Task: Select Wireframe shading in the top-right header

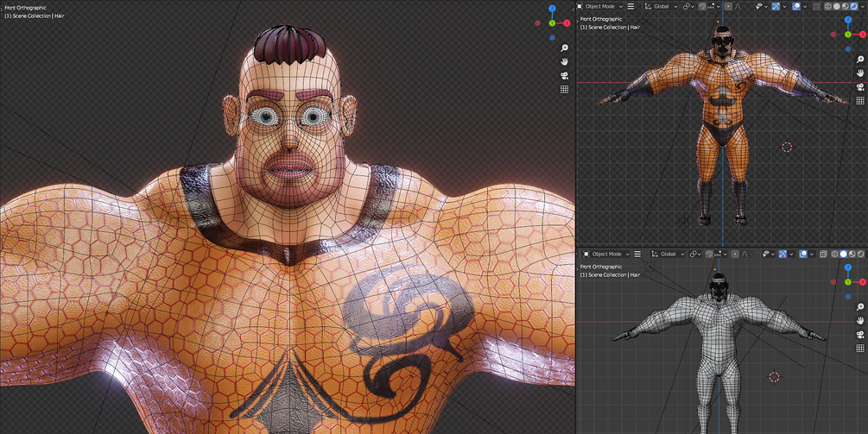Action: (828, 7)
